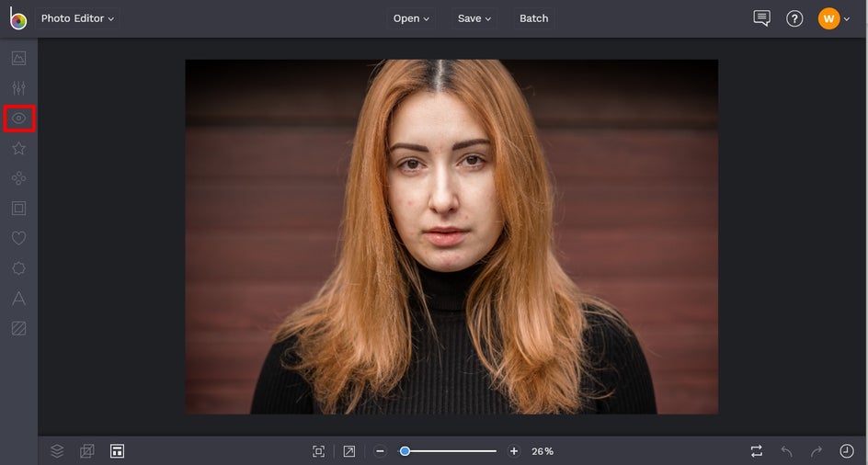Click the BeFunky logo icon
The image size is (868, 465).
[x=18, y=18]
